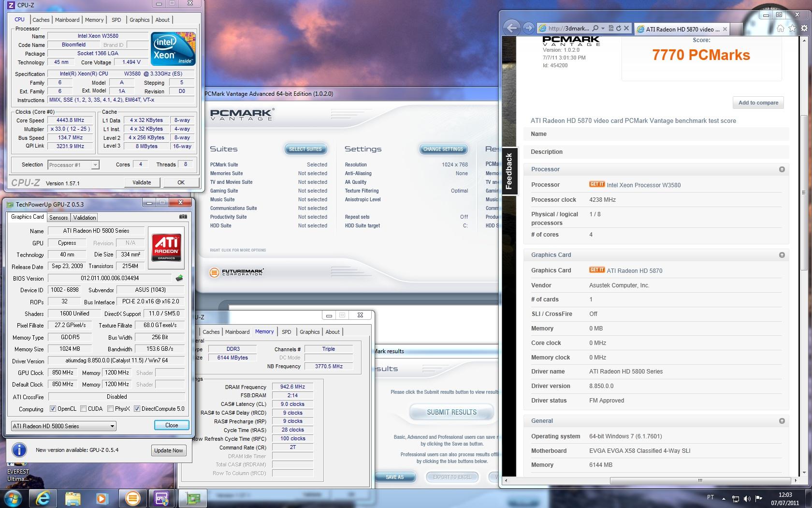Select SPD tab in lower CPU-Z memory window
This screenshot has width=812, height=508.
286,332
